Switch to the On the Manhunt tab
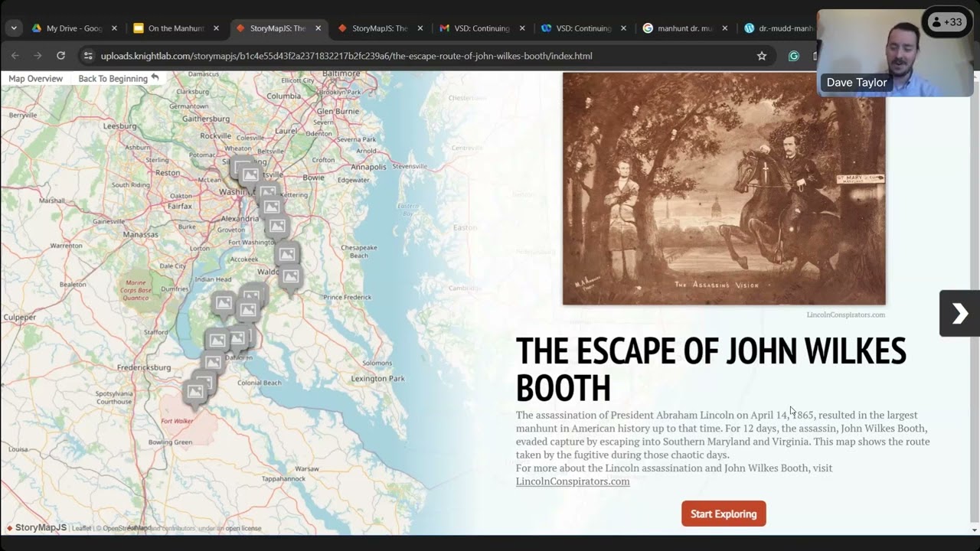The width and height of the screenshot is (980, 551). 176,28
